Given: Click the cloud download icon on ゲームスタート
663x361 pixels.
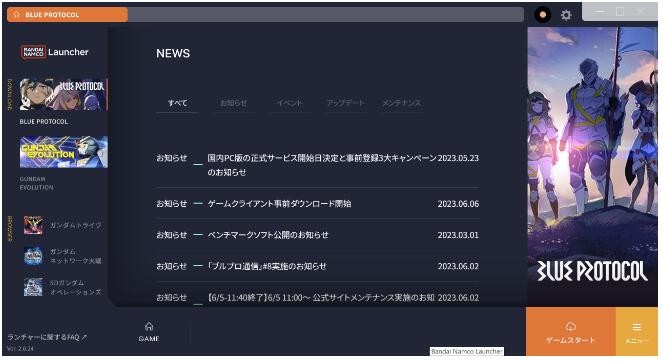Looking at the screenshot, I should pyautogui.click(x=570, y=326).
